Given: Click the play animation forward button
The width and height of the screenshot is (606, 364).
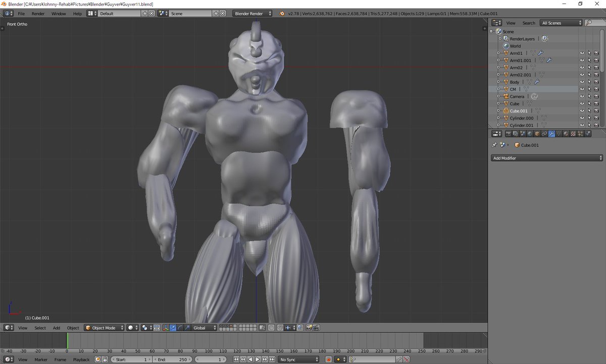Looking at the screenshot, I should (258, 359).
